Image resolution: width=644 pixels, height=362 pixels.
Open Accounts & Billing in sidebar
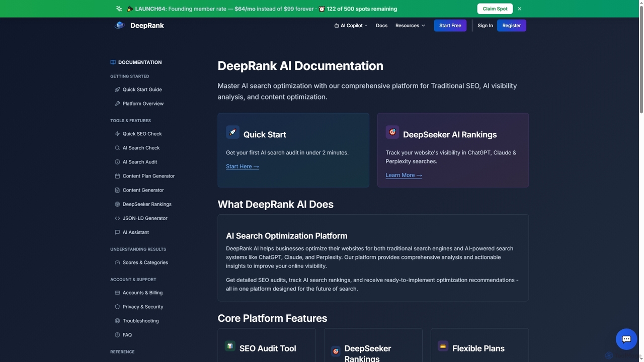(143, 293)
